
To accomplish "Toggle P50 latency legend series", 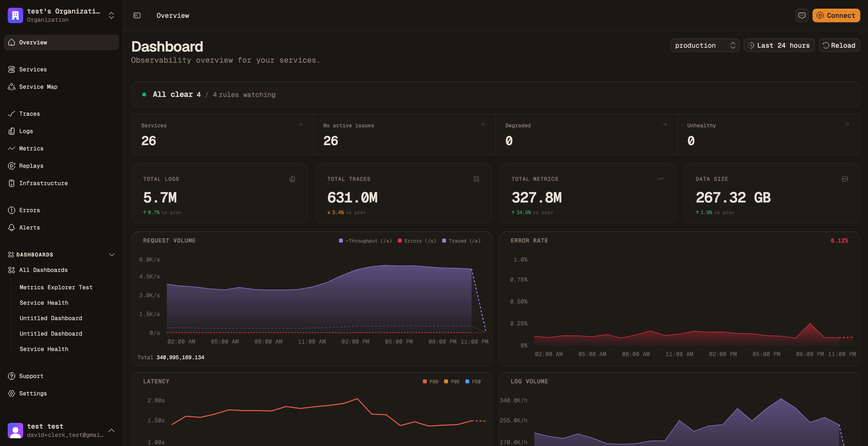I will 473,382.
